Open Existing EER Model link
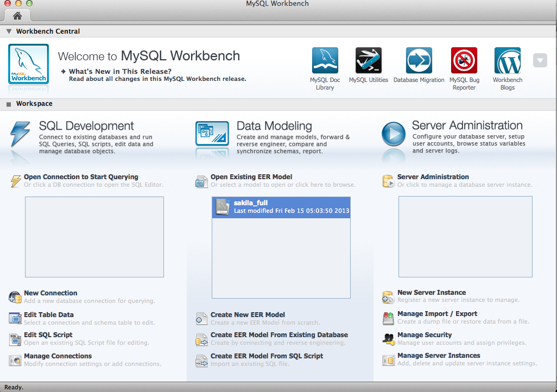557x392 pixels. pos(251,176)
